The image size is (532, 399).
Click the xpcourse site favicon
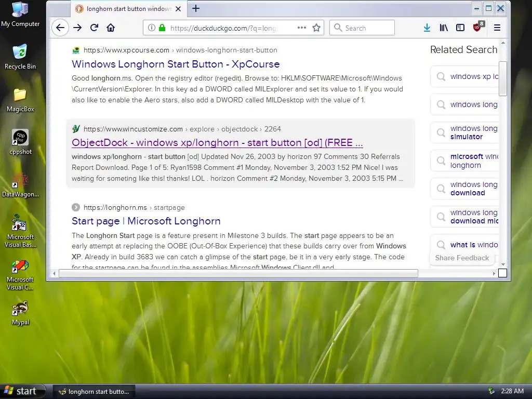point(76,50)
